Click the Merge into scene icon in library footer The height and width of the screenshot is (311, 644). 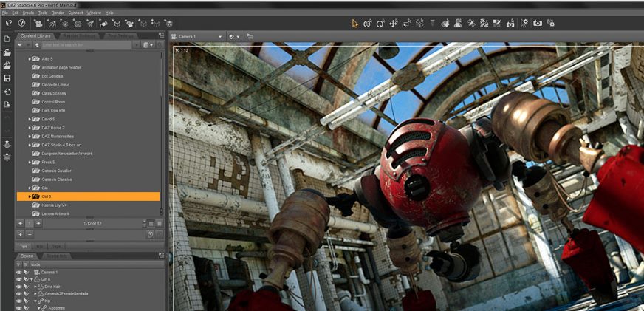pyautogui.click(x=151, y=234)
